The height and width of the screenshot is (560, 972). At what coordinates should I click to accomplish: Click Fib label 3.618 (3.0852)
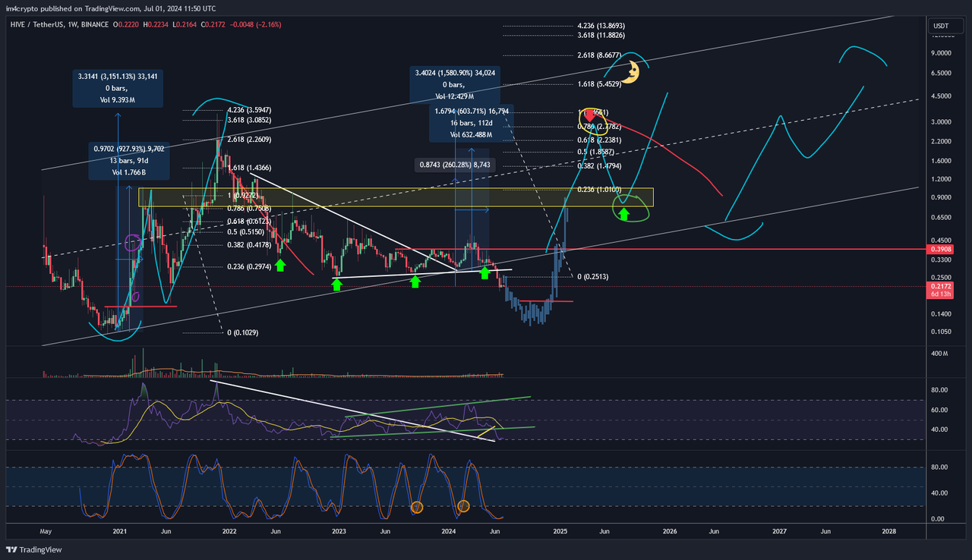[249, 120]
